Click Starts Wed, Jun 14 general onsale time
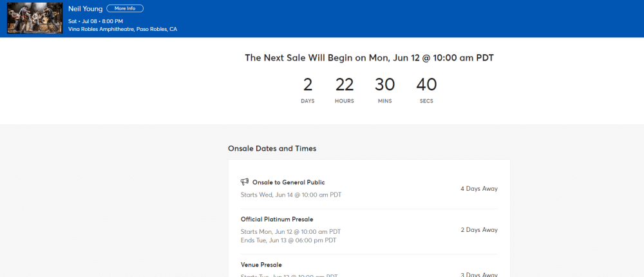The height and width of the screenshot is (277, 644). (x=291, y=195)
